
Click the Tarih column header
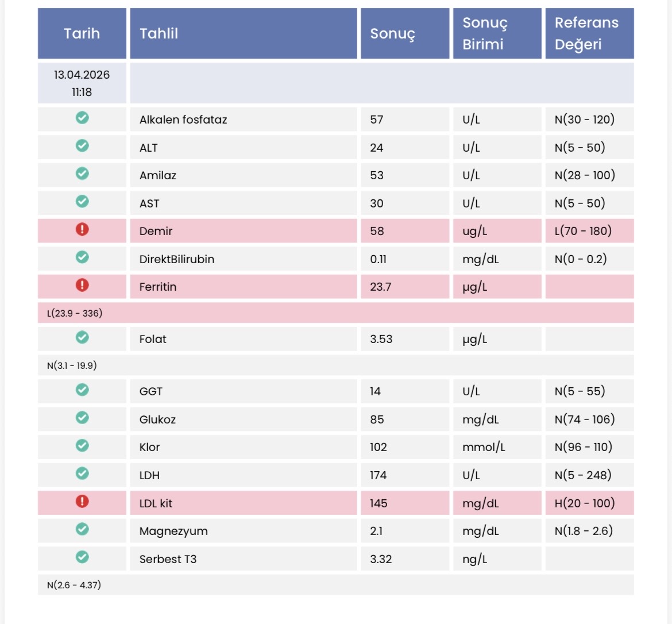point(82,33)
